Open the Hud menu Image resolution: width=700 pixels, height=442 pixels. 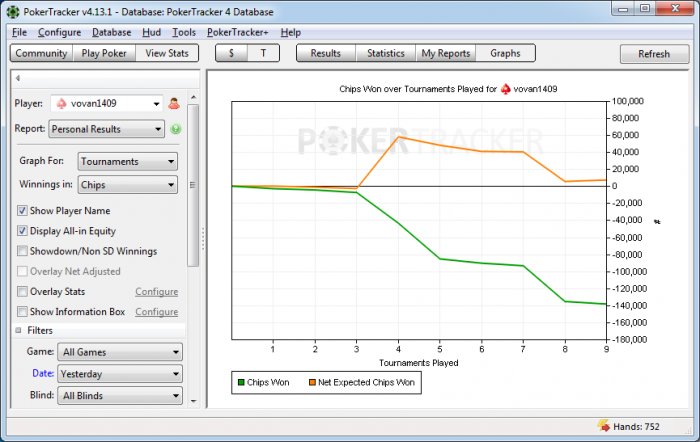click(x=151, y=33)
